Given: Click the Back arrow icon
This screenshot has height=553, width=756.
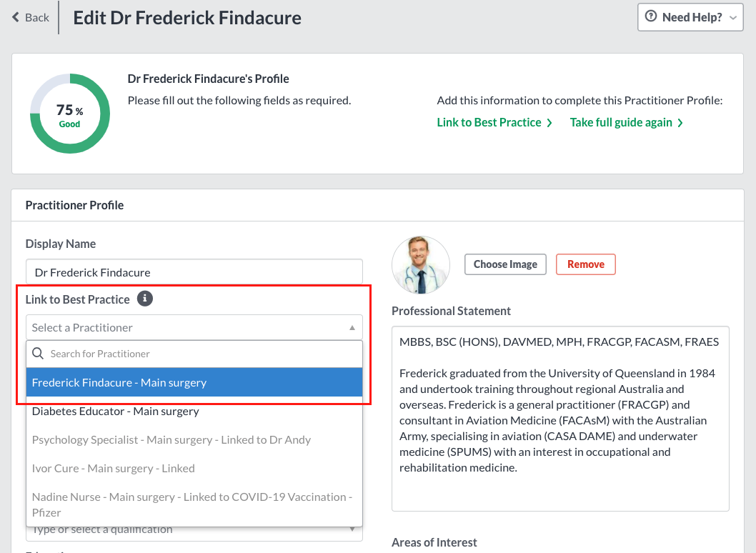Looking at the screenshot, I should [16, 17].
